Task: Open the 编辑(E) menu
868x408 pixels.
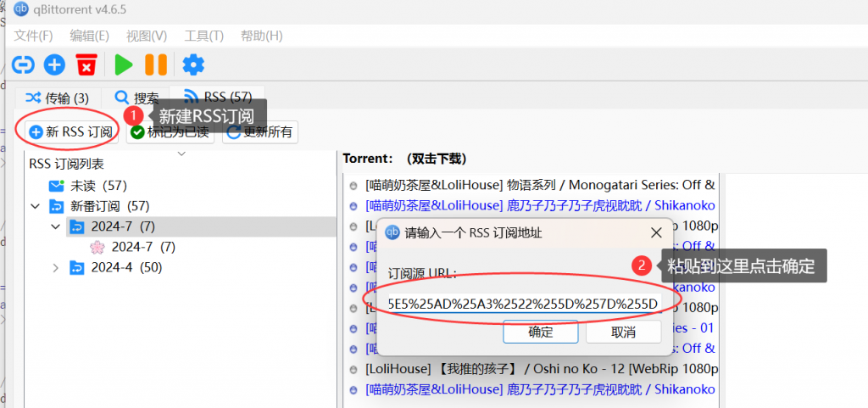Action: point(89,36)
